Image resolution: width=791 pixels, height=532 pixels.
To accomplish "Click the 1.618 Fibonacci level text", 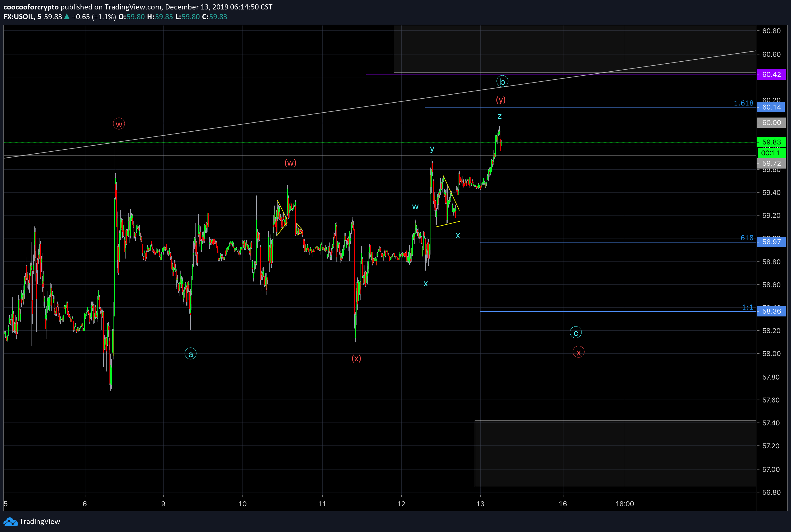I will (x=743, y=103).
